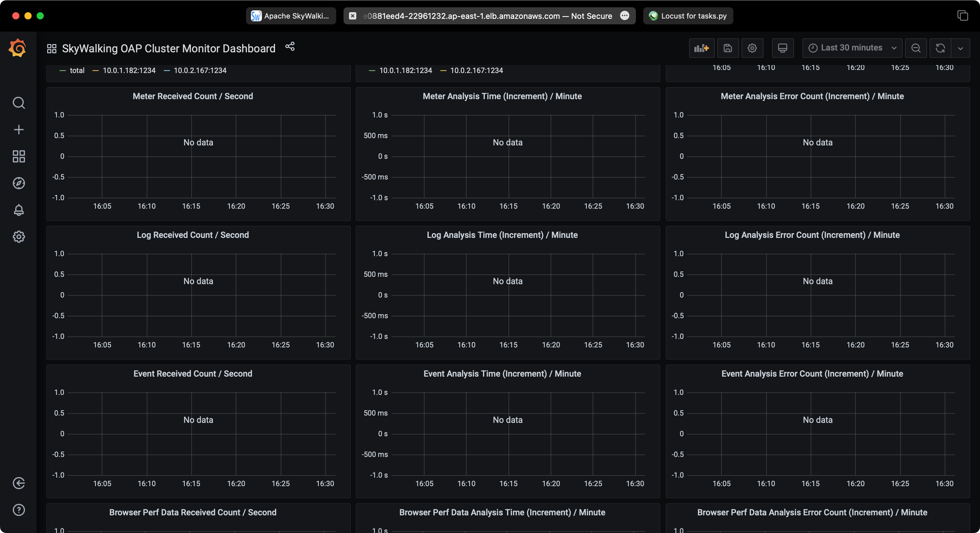Viewport: 980px width, 533px height.
Task: Click the browser address bar URL
Action: [487, 16]
